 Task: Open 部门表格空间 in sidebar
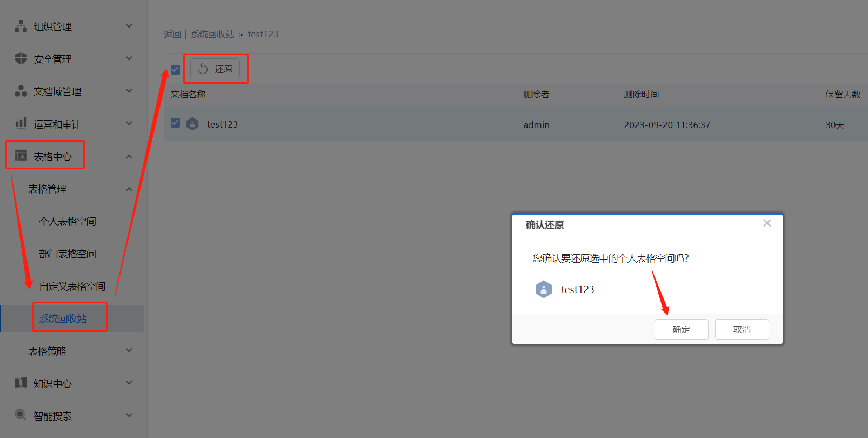pyautogui.click(x=68, y=254)
